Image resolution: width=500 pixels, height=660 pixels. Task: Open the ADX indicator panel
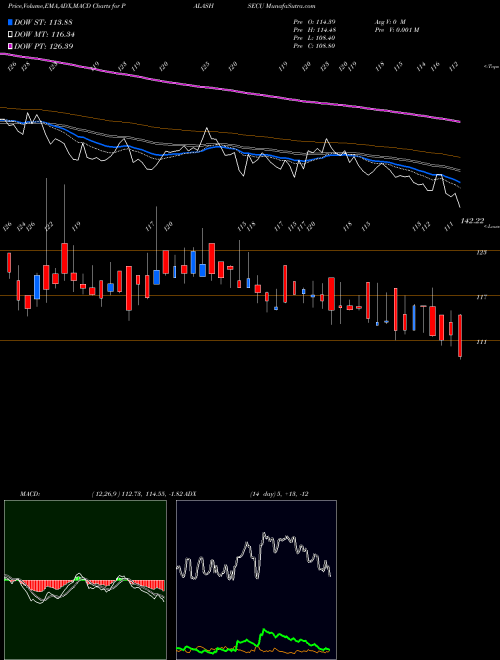point(256,580)
